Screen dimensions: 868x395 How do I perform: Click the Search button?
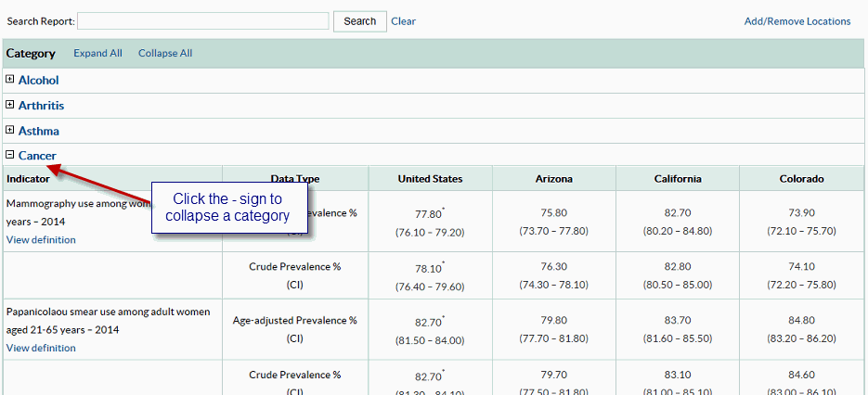359,21
